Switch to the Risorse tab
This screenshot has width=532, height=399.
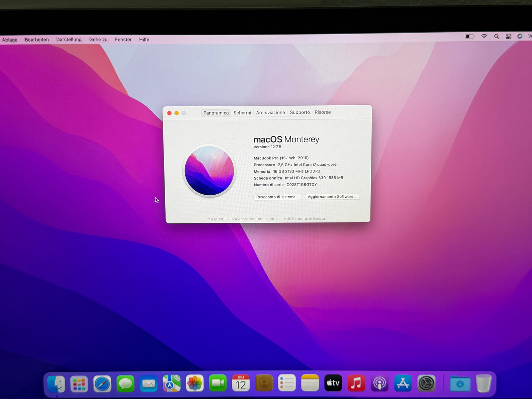click(x=323, y=112)
